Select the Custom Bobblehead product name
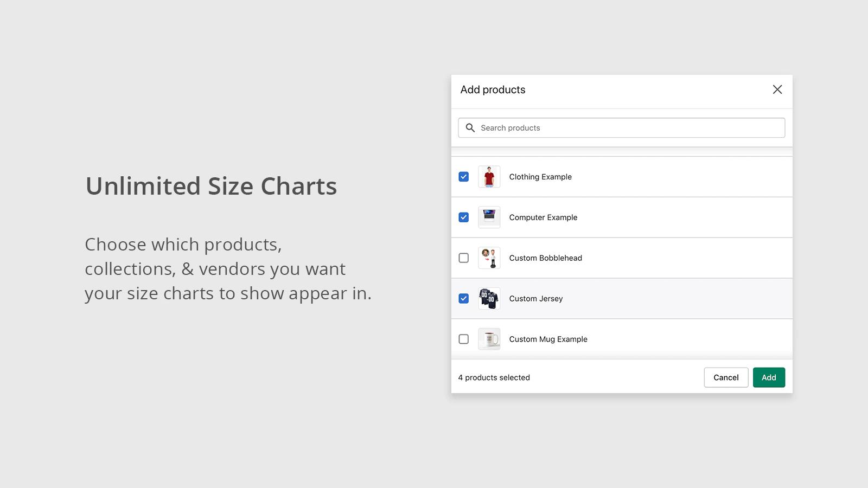The image size is (868, 488). click(x=545, y=258)
